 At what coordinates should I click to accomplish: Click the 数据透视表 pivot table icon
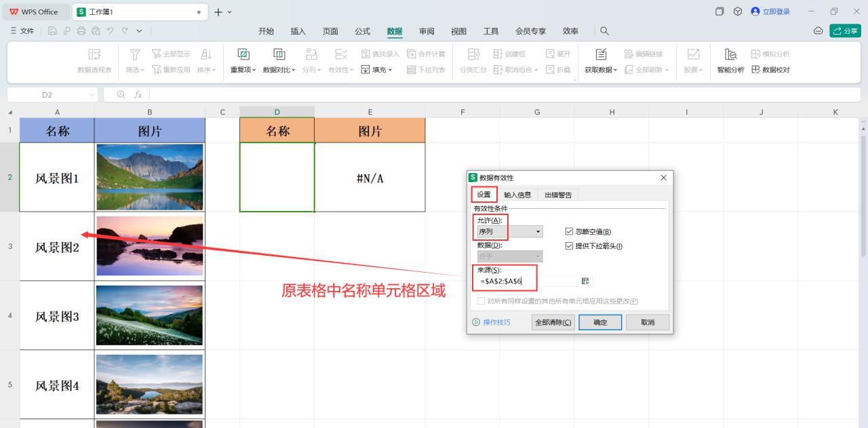(94, 54)
